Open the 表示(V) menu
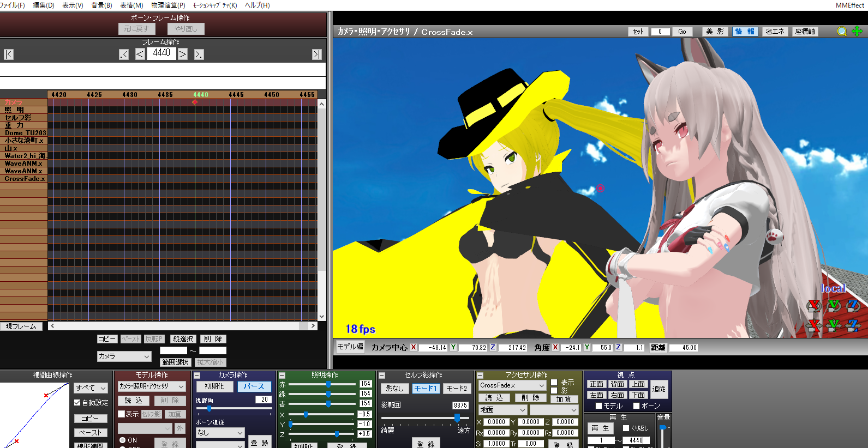 coord(73,5)
